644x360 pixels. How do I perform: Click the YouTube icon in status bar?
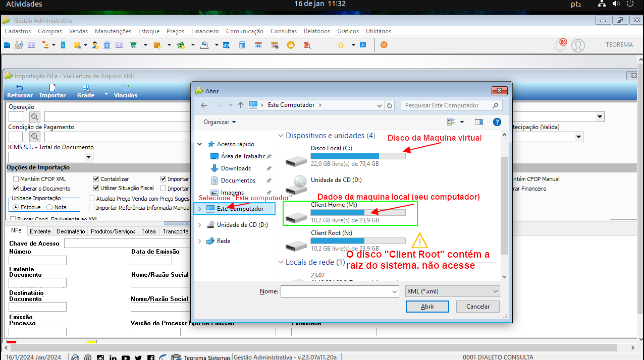coord(125,358)
